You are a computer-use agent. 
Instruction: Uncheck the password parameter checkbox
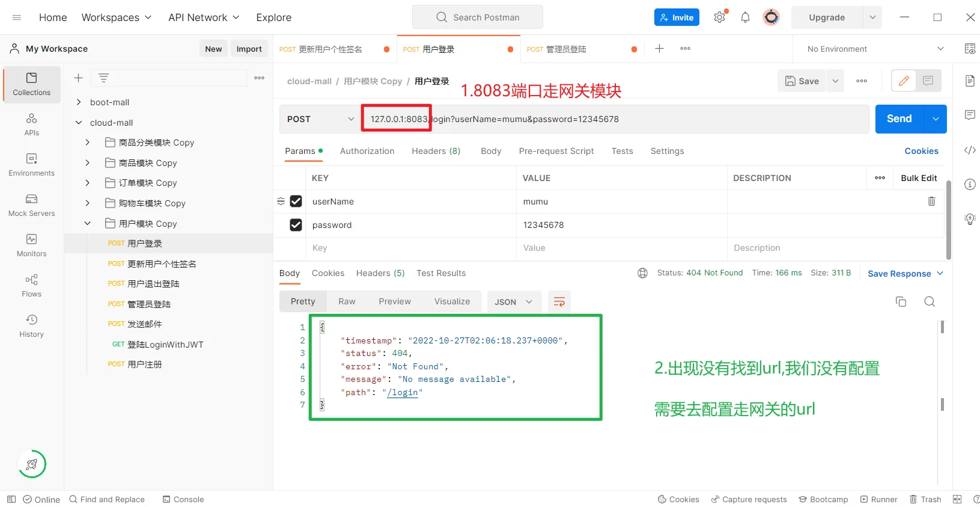click(x=296, y=225)
